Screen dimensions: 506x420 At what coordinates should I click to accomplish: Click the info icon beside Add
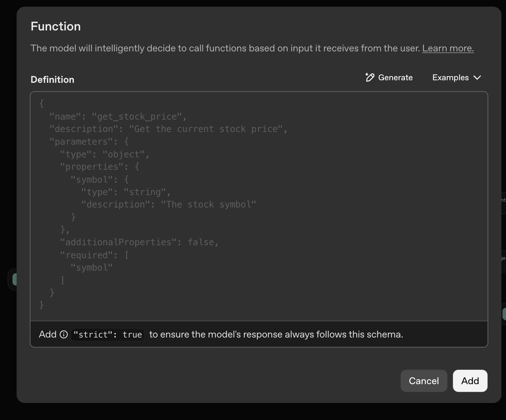[x=64, y=334]
